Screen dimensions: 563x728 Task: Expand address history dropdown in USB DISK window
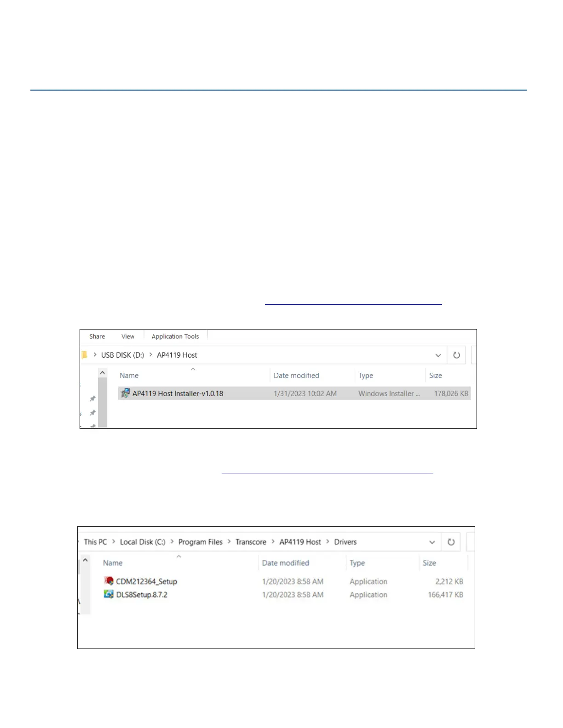tap(438, 355)
